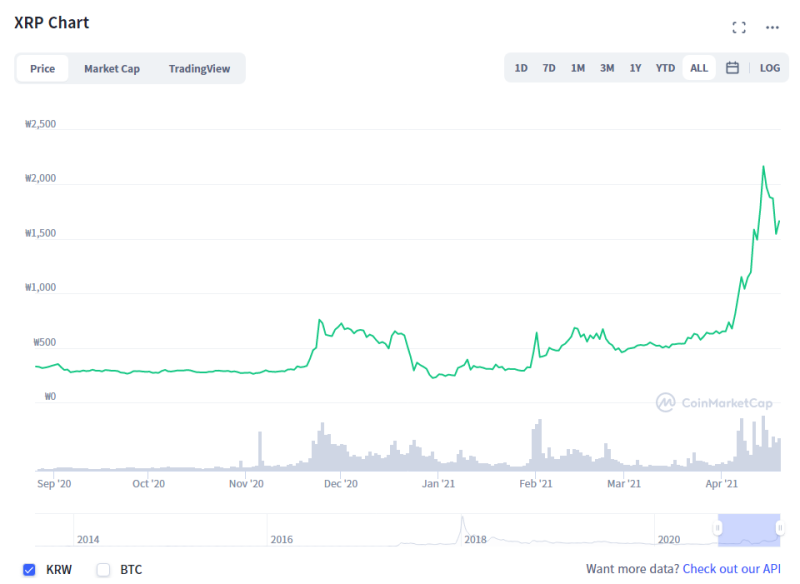
Task: Enable the BTC currency checkbox
Action: [x=103, y=570]
